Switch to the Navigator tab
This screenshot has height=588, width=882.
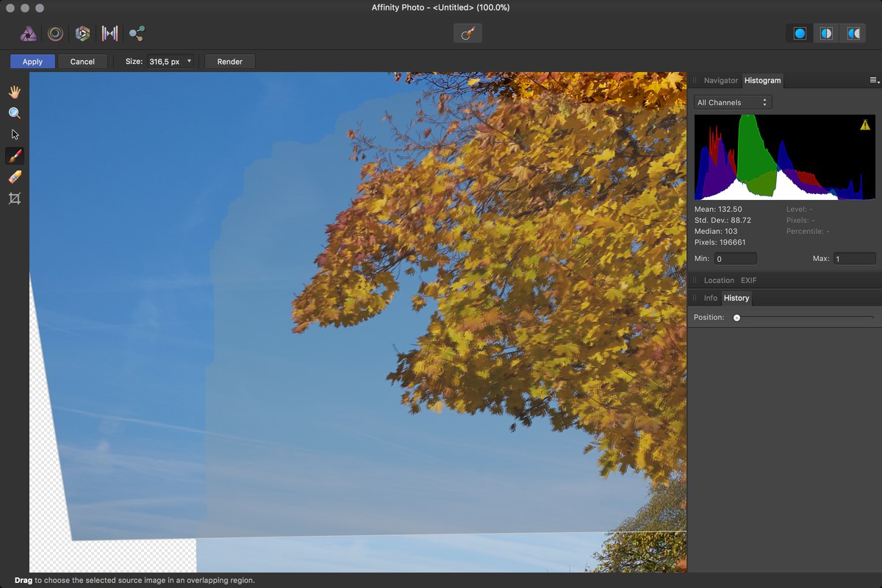(x=720, y=80)
